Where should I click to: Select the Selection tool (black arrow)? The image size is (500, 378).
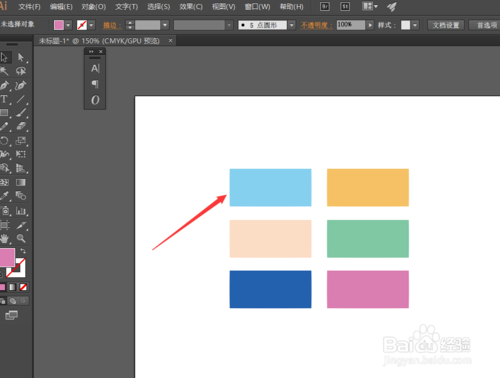coord(4,57)
